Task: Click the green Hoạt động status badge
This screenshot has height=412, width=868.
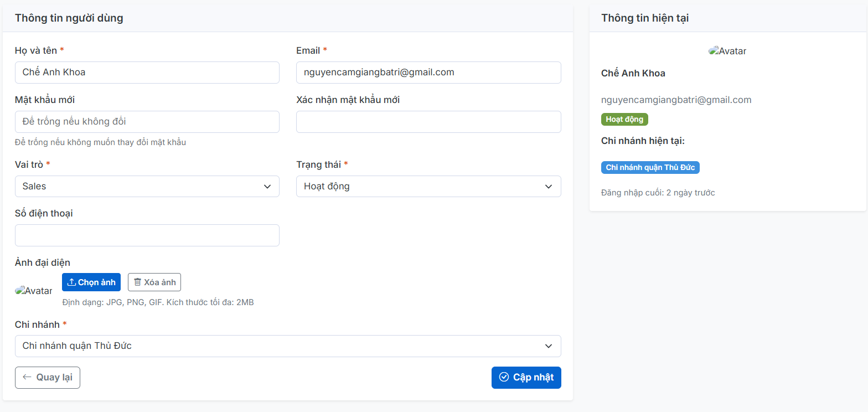Action: (624, 120)
